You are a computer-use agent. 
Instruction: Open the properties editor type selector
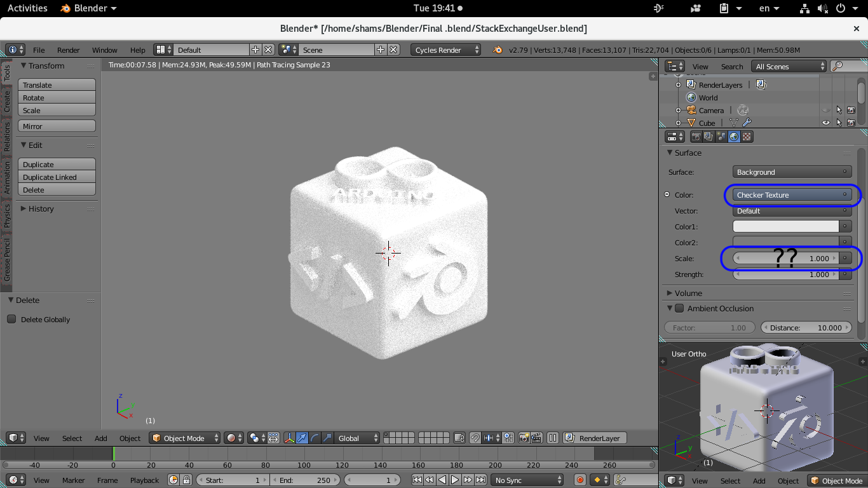point(675,137)
